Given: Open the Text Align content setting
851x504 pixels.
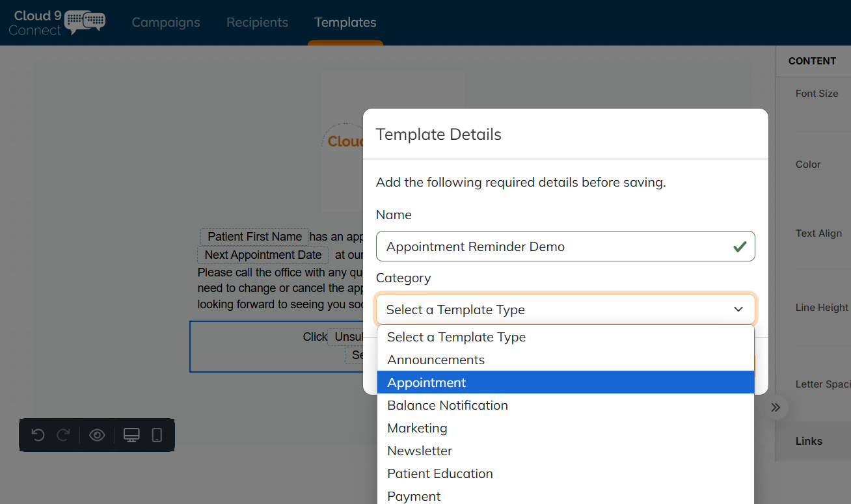Looking at the screenshot, I should click(819, 233).
